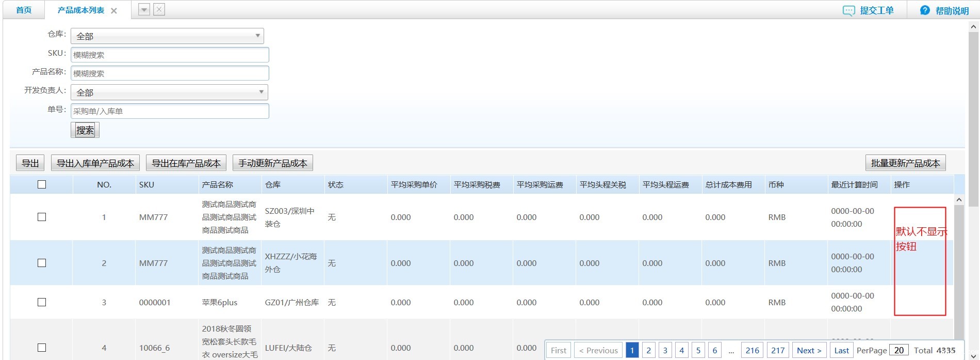Click the close-all-tabs X icon

(159, 10)
